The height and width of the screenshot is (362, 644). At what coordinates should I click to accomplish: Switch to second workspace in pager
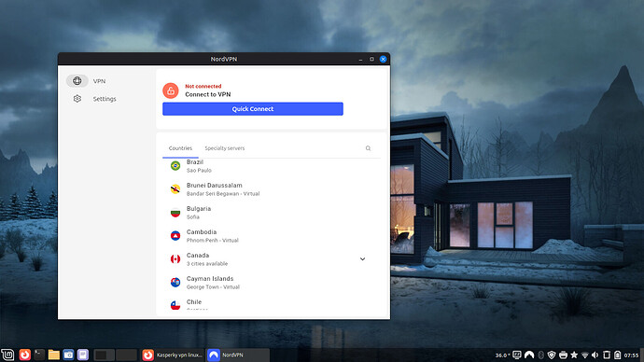pos(127,355)
